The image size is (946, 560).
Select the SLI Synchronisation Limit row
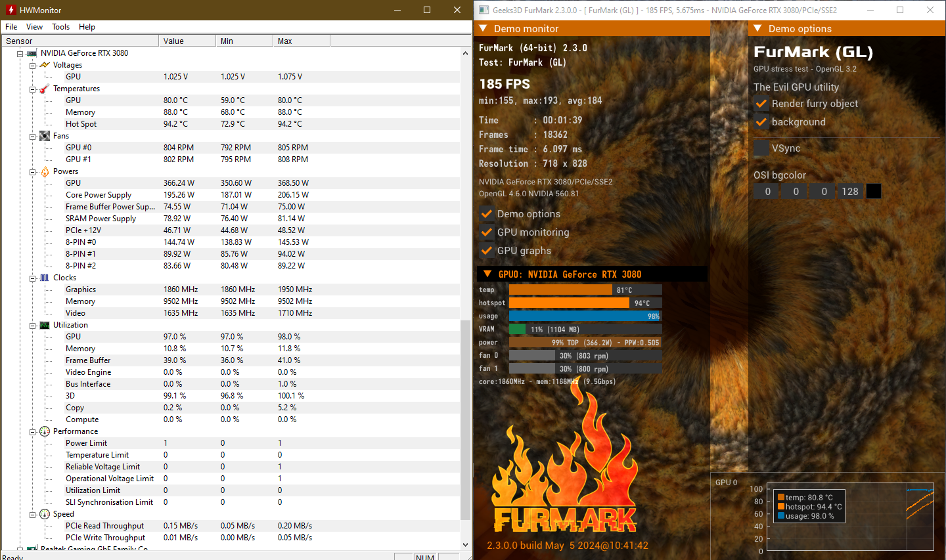coord(230,502)
